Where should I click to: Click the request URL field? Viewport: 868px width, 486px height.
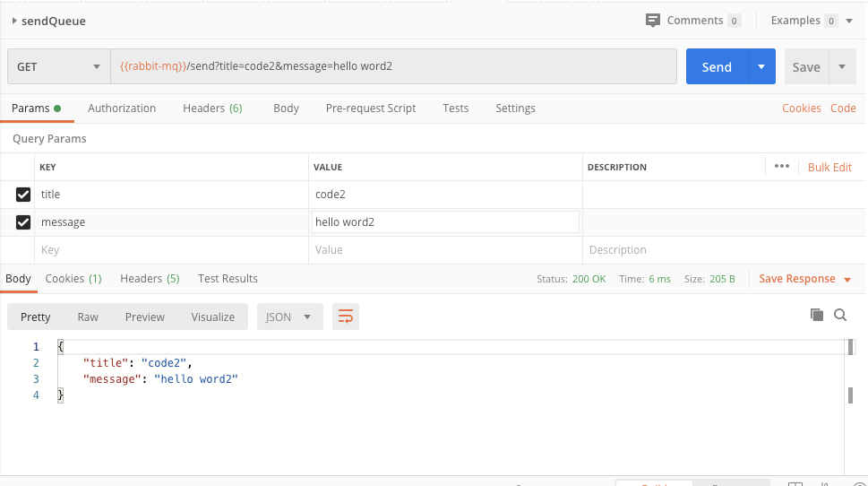pos(393,66)
